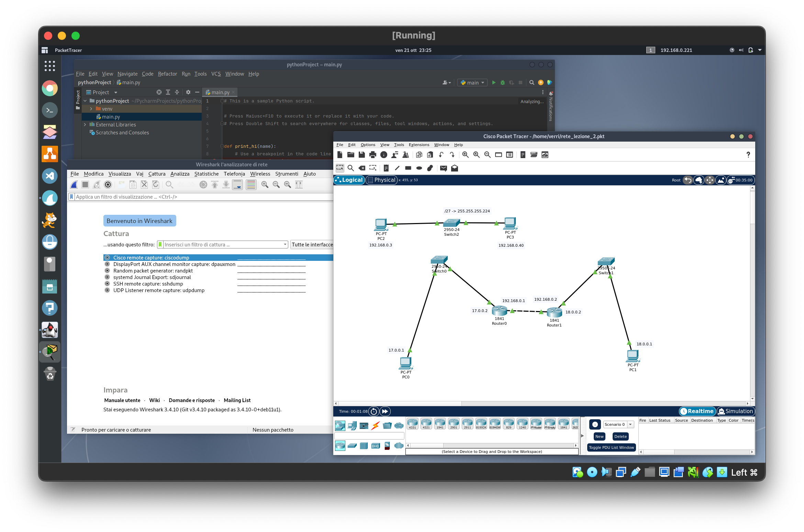Click the PyCharm Run green play icon
804x532 pixels.
[x=494, y=82]
